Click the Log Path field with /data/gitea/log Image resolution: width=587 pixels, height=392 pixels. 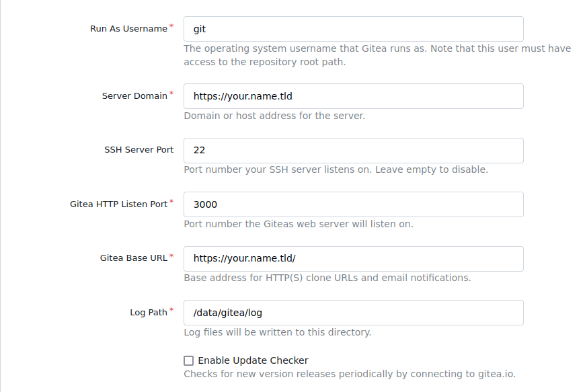pos(354,313)
